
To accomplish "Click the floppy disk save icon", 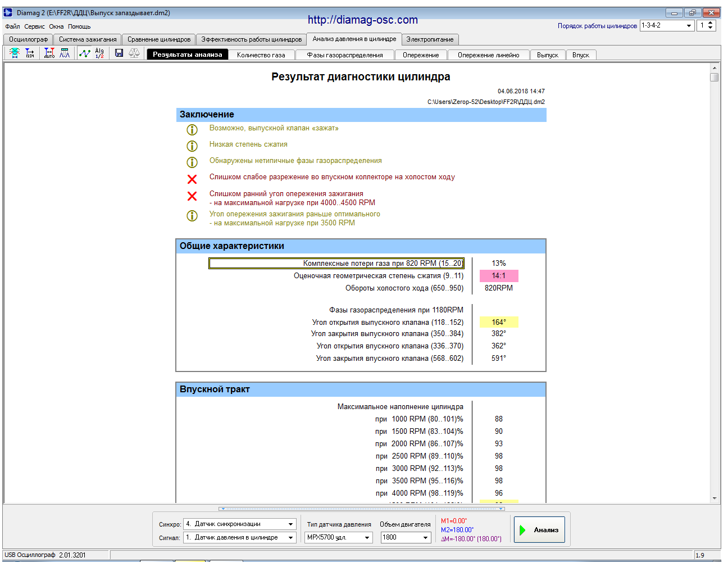I will [x=119, y=53].
